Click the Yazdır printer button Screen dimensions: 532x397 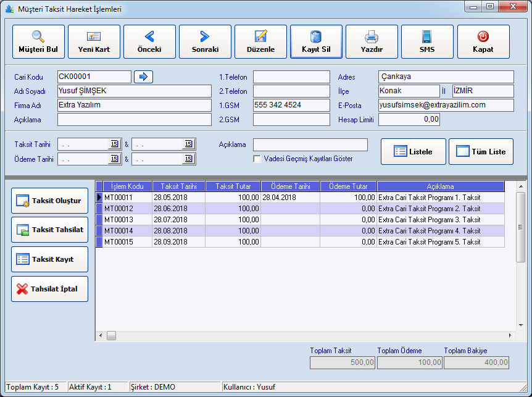click(x=372, y=42)
